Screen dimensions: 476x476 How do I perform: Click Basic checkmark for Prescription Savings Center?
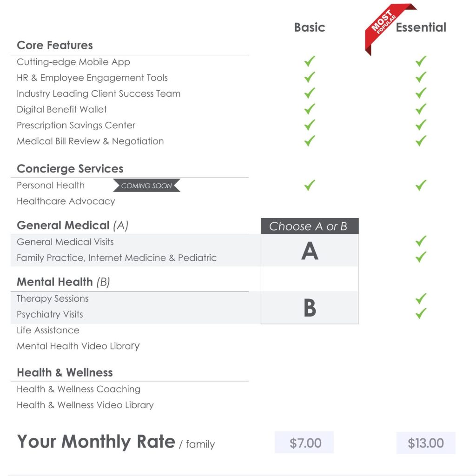(310, 125)
